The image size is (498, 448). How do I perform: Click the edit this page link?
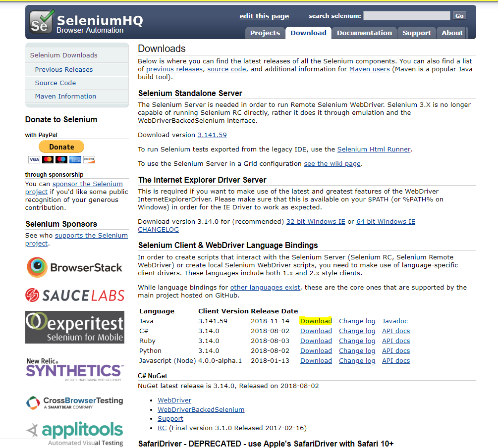(x=264, y=16)
